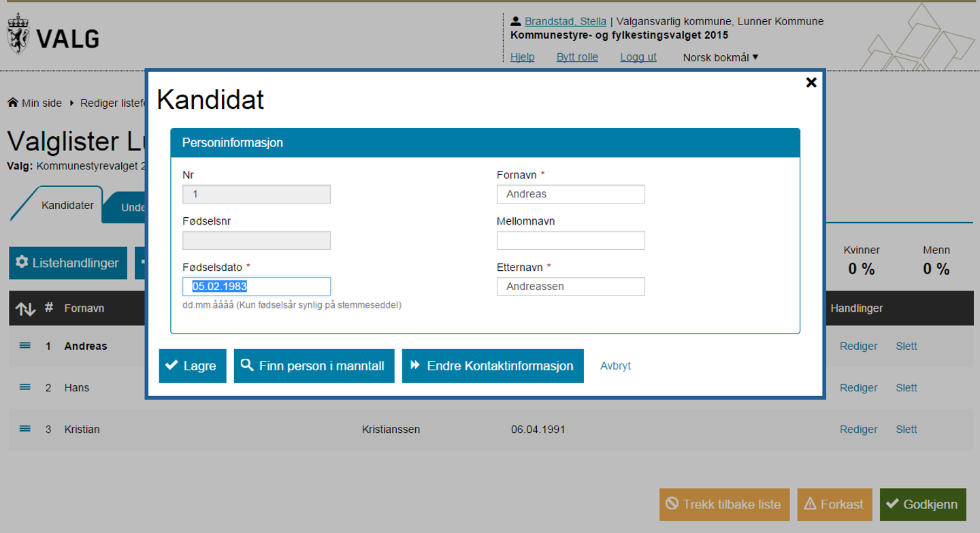This screenshot has width=980, height=533.
Task: Open the Hjelp link in header
Action: (522, 57)
